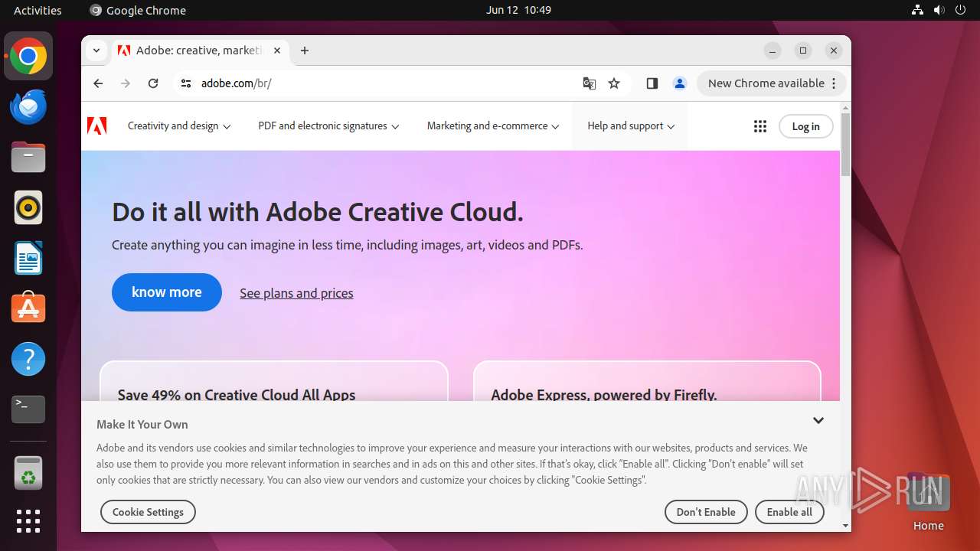The width and height of the screenshot is (980, 551).
Task: Open the clock showing Jun 12 10:49
Action: coord(518,10)
